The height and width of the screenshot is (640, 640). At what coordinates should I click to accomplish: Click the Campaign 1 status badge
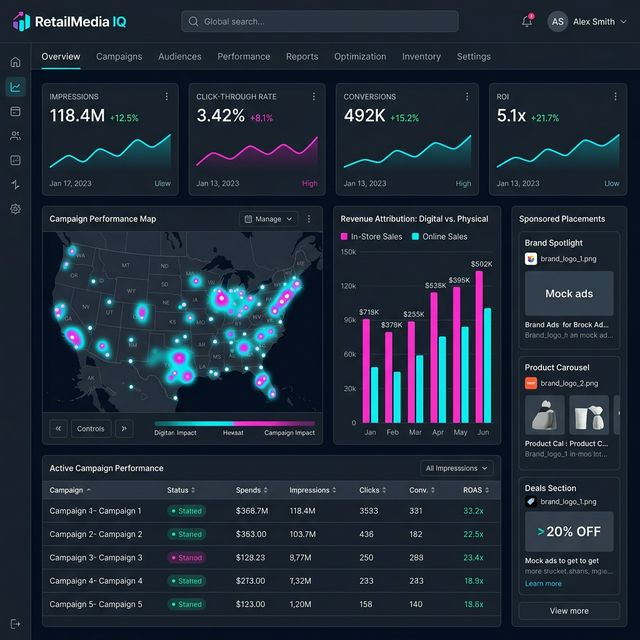tap(187, 511)
